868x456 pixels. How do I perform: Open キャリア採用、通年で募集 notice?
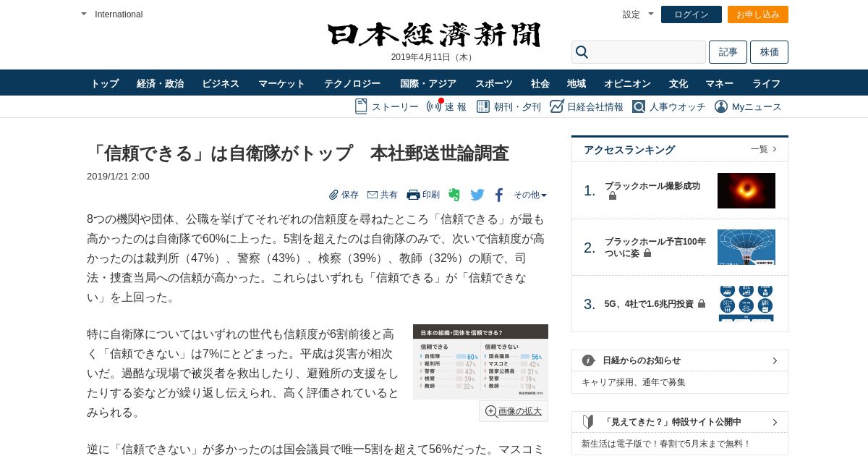click(x=634, y=382)
